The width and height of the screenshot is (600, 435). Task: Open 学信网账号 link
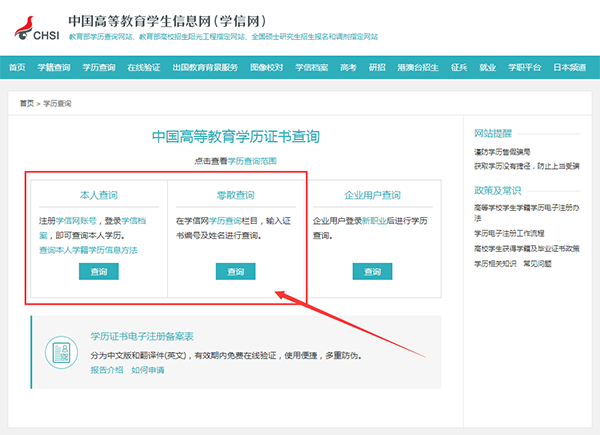76,221
